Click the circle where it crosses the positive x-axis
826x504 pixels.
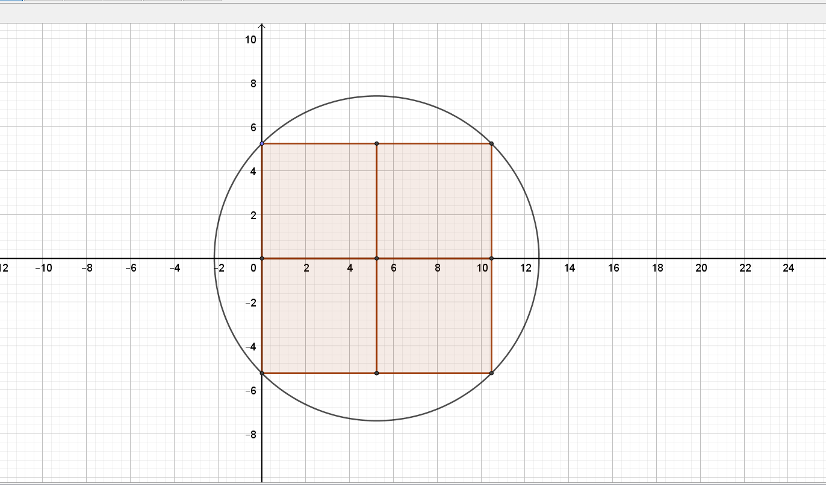coord(539,258)
